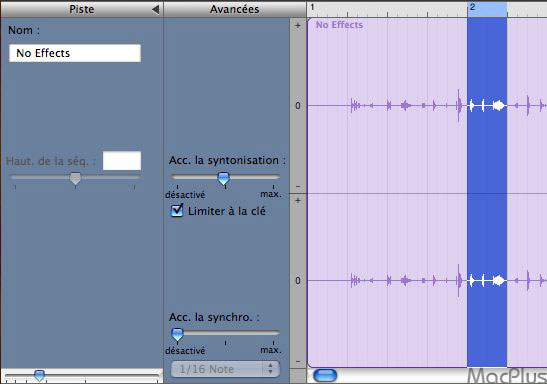The image size is (547, 384).
Task: Click the Haut. de la séq. slider handle
Action: pos(75,178)
